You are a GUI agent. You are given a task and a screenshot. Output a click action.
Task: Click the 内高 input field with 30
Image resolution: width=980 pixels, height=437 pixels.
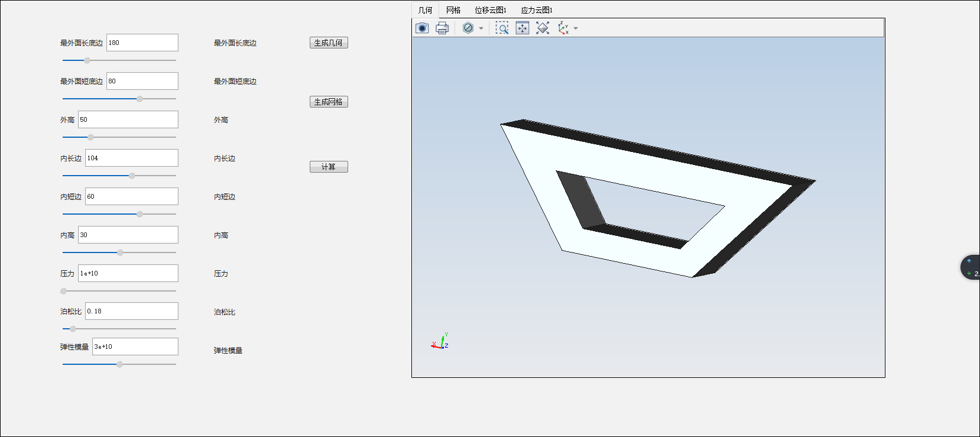(x=128, y=235)
